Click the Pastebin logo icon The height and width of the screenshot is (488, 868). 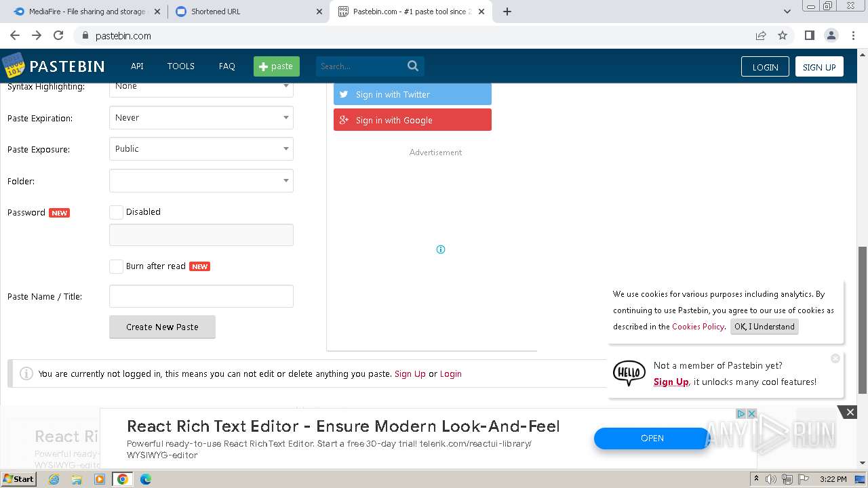(x=14, y=66)
